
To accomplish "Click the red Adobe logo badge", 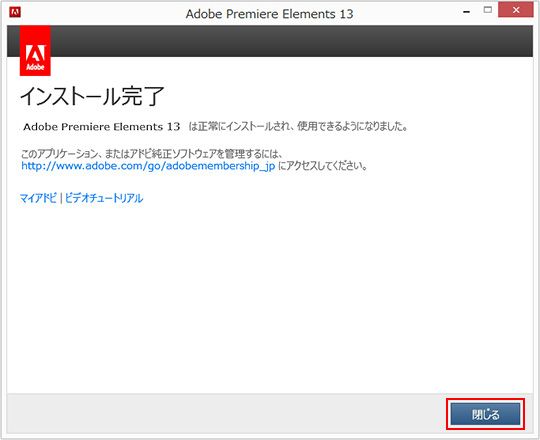I will [35, 51].
